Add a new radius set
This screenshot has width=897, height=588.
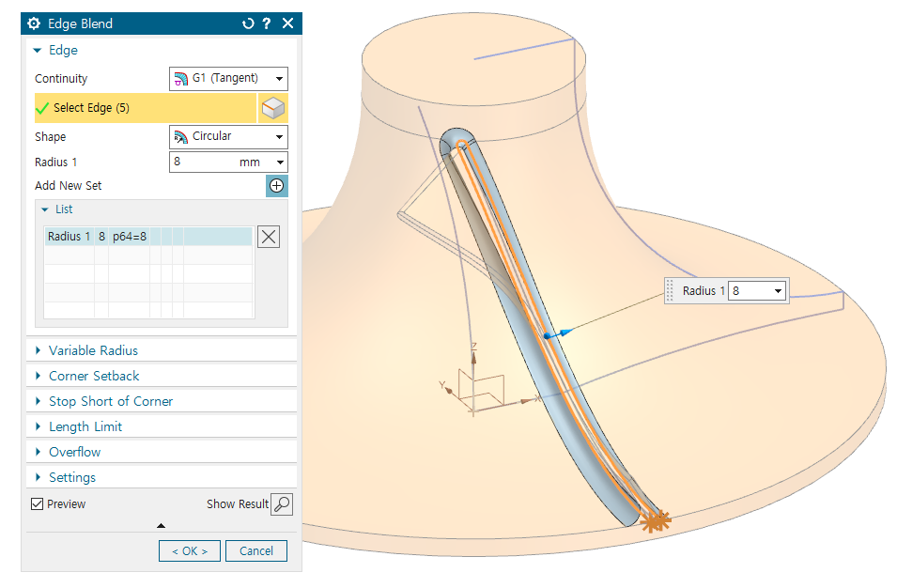click(x=276, y=186)
